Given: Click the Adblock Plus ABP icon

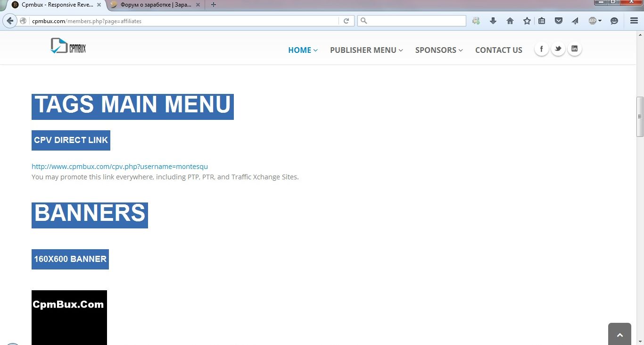Looking at the screenshot, I should tap(593, 21).
